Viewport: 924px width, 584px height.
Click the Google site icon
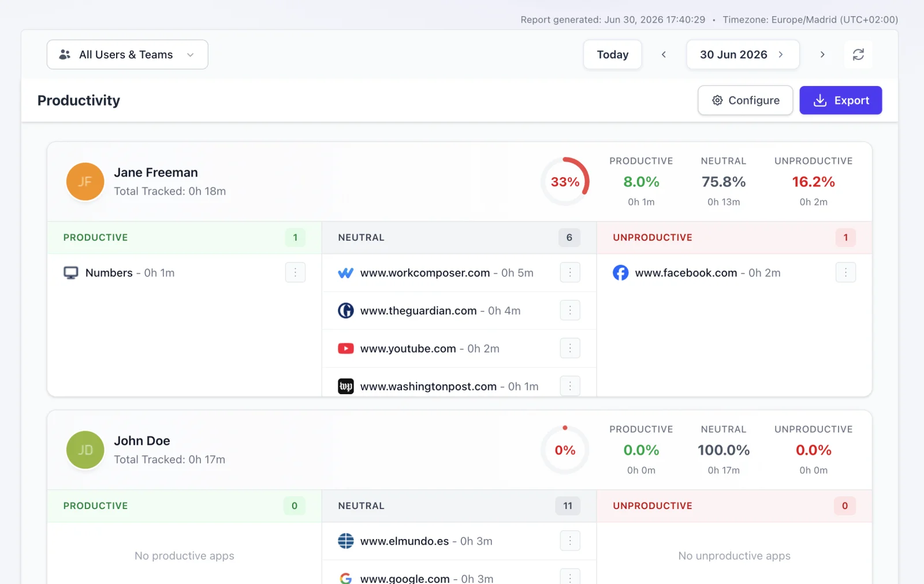click(x=345, y=578)
